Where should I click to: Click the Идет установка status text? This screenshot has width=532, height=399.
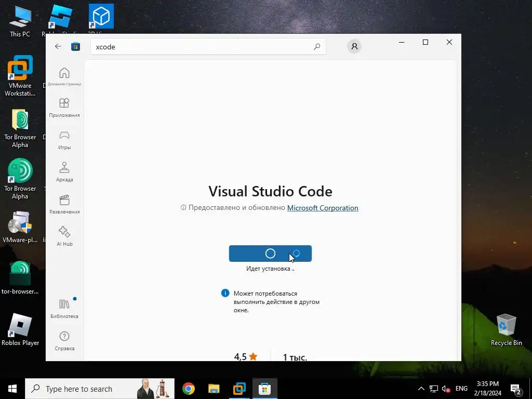coord(270,269)
